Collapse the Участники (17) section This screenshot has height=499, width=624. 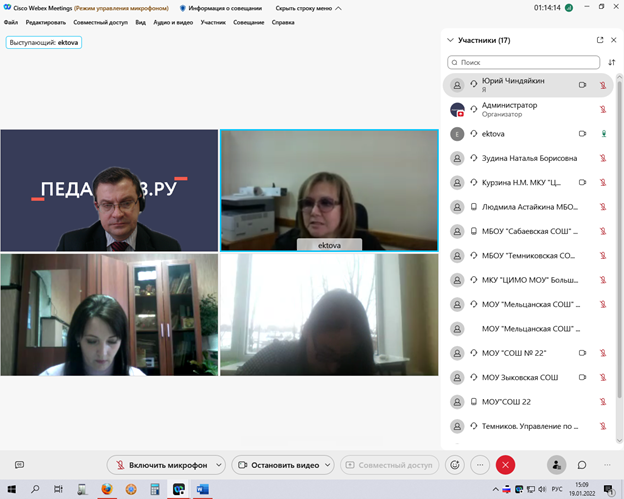coord(450,41)
